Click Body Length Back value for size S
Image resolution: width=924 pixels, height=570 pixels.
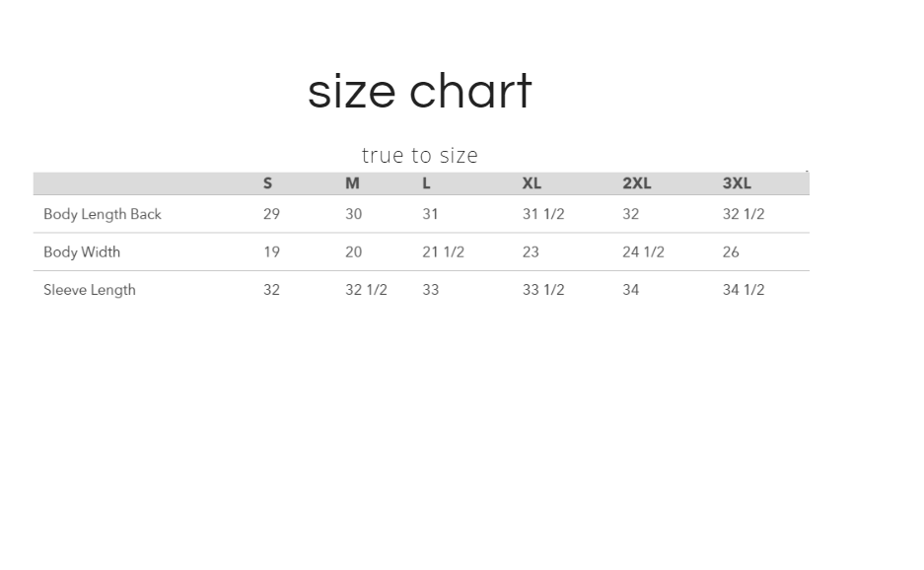(271, 214)
